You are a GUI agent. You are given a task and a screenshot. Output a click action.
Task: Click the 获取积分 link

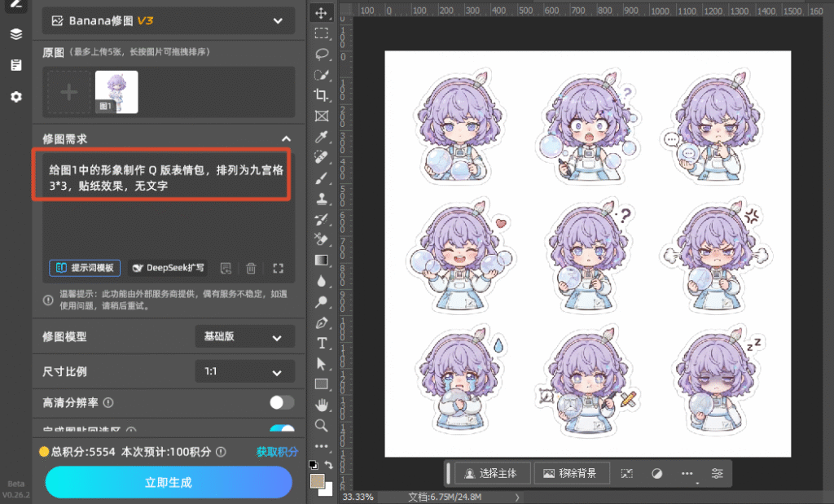277,452
